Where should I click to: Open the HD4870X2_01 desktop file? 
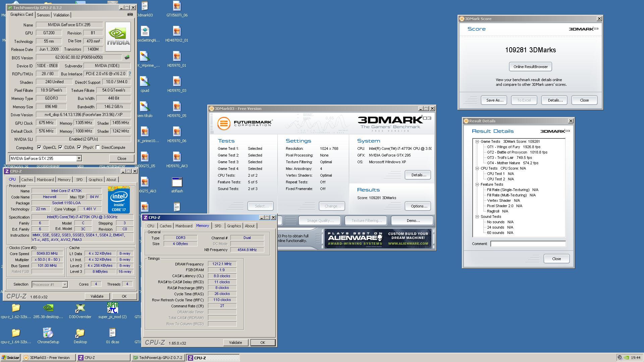(x=177, y=34)
